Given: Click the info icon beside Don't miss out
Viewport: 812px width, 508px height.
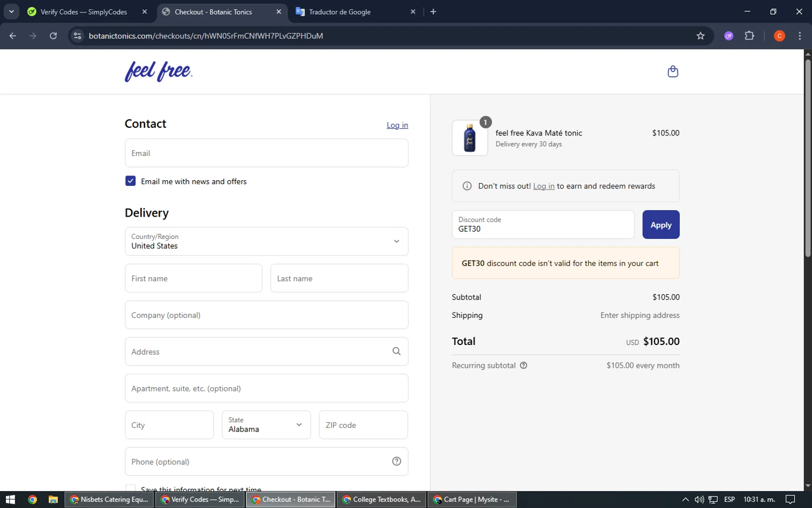Looking at the screenshot, I should pyautogui.click(x=467, y=186).
